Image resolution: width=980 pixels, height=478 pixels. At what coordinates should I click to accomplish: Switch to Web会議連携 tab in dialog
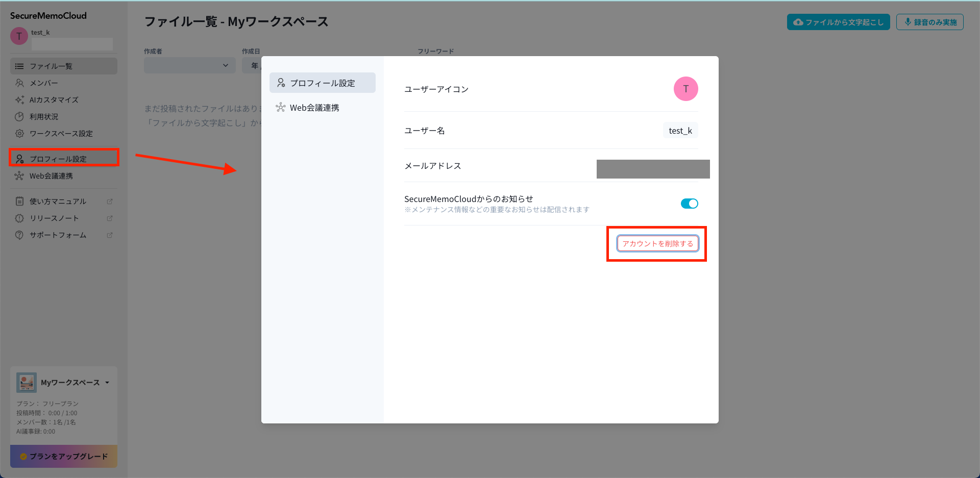pyautogui.click(x=314, y=108)
